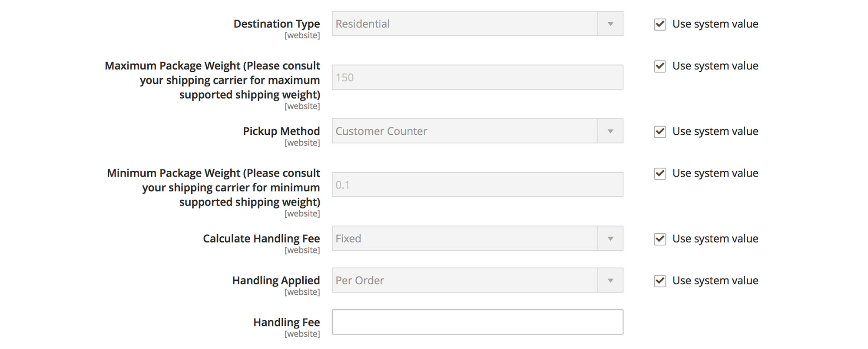868x349 pixels.
Task: Disable Use system value for Handling Applied
Action: [x=659, y=281]
